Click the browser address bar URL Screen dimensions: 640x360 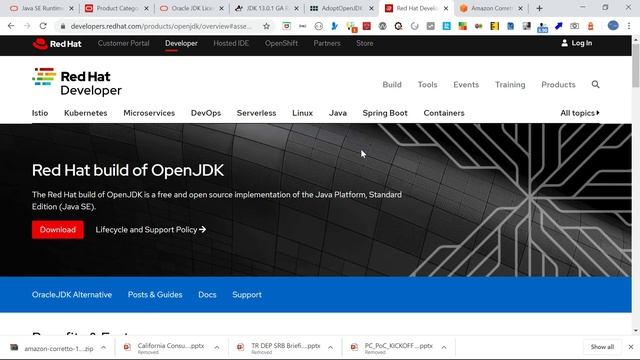[x=161, y=26]
